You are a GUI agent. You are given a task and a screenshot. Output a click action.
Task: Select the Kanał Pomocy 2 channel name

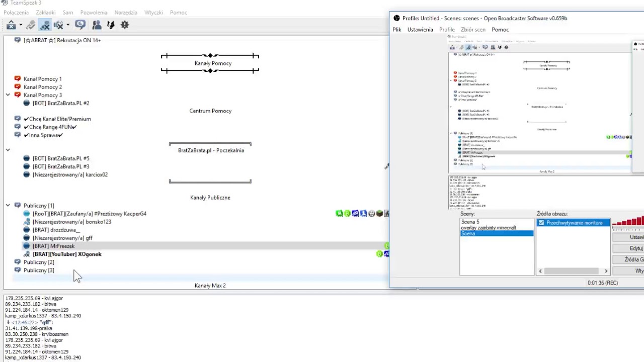(x=43, y=87)
